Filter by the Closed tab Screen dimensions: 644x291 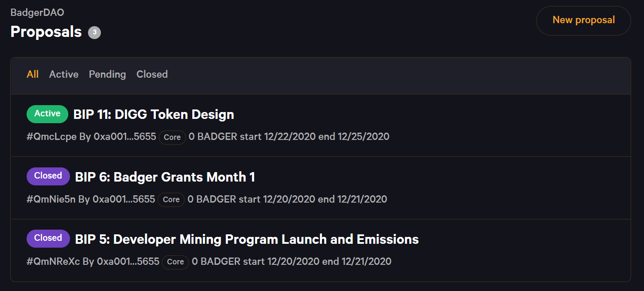coord(152,74)
